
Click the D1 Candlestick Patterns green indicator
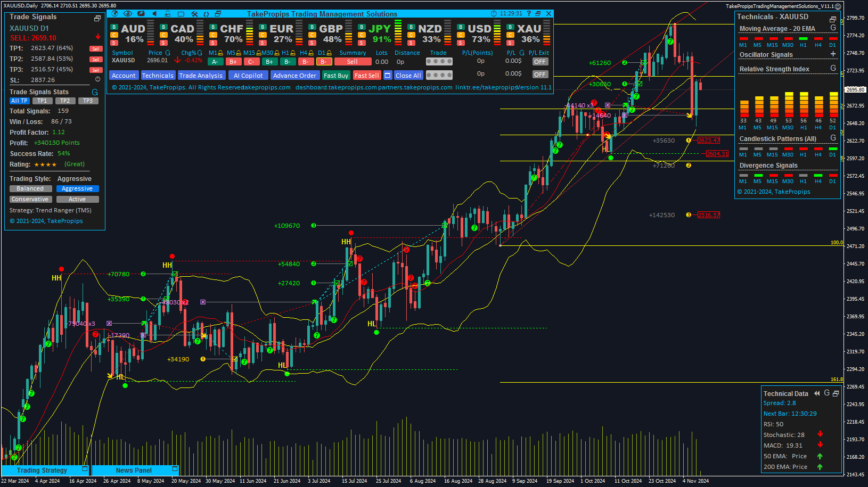[833, 148]
